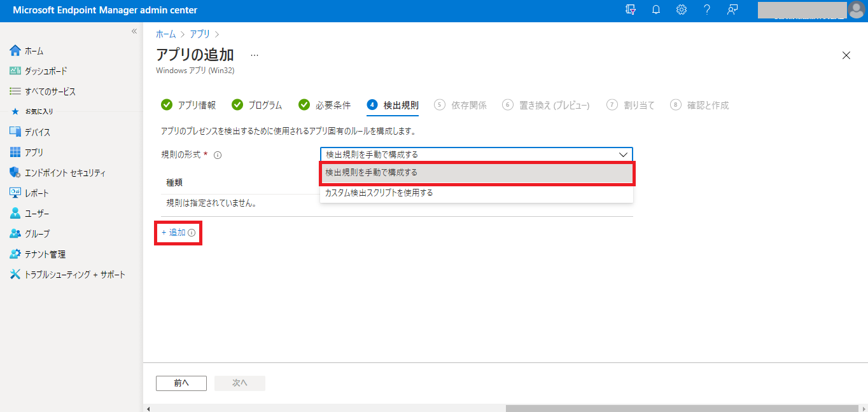Open the notifications bell
The image size is (868, 412).
click(x=656, y=10)
